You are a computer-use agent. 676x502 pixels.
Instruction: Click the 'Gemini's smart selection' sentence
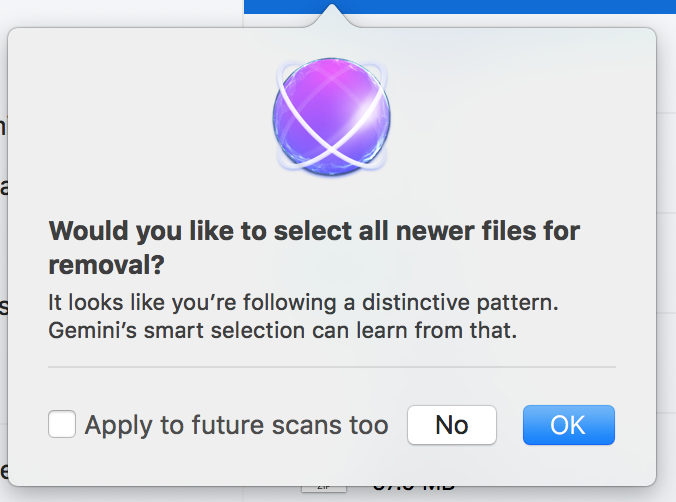[282, 330]
